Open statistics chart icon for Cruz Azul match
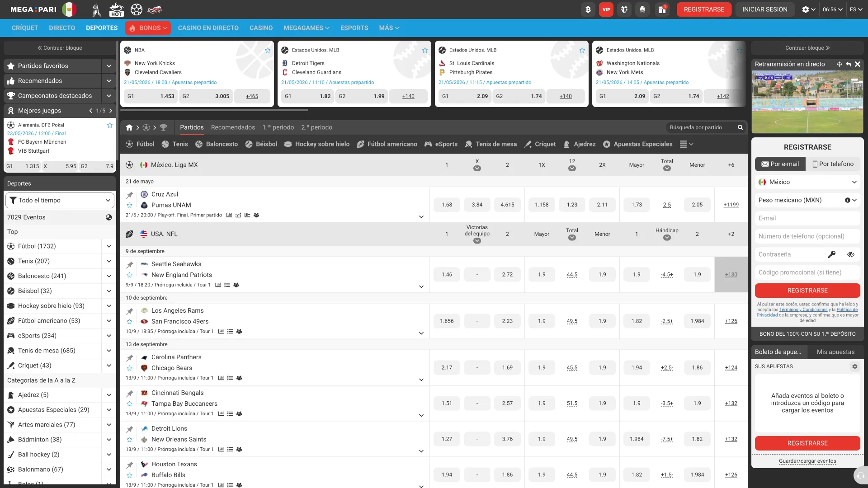868x488 pixels. coord(229,215)
